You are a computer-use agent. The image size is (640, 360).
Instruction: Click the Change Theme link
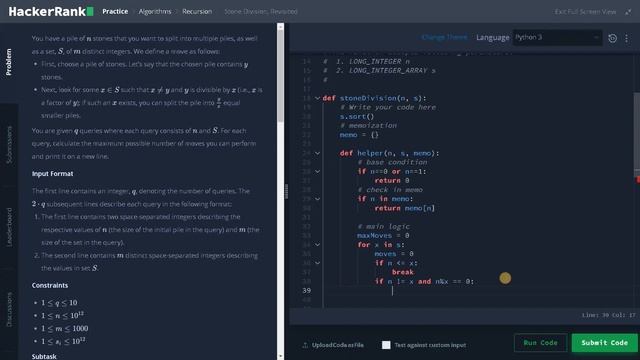pos(444,37)
